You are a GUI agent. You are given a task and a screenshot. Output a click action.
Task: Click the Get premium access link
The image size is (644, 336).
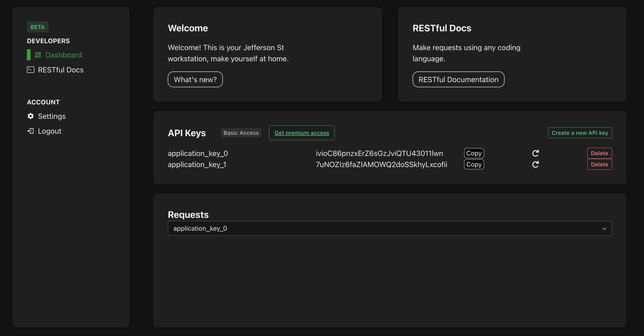point(302,133)
